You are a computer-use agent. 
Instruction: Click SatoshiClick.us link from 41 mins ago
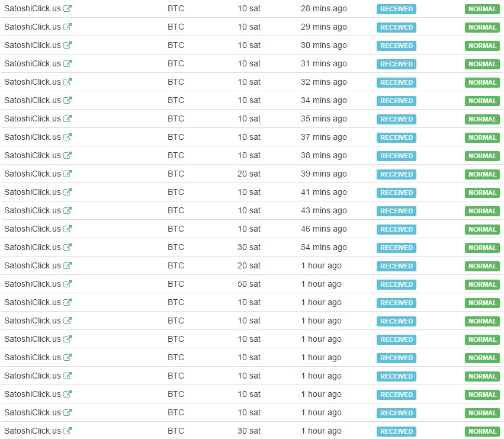coord(33,193)
